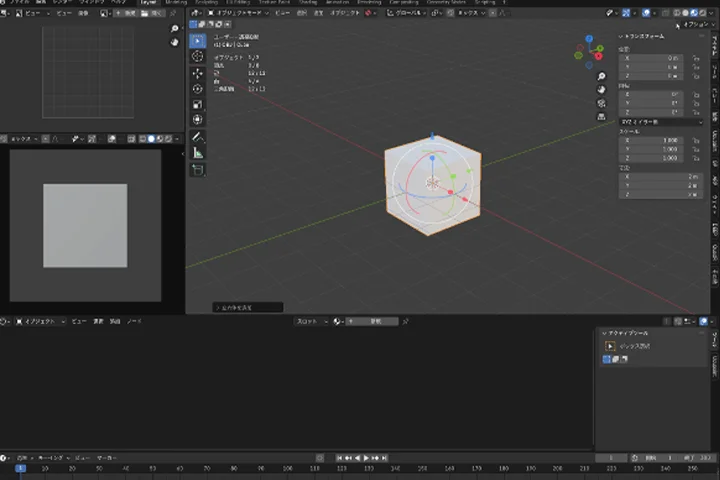Screen dimensions: 720x480
Task: Expand the last operator panel in the viewport
Action: click(x=248, y=308)
